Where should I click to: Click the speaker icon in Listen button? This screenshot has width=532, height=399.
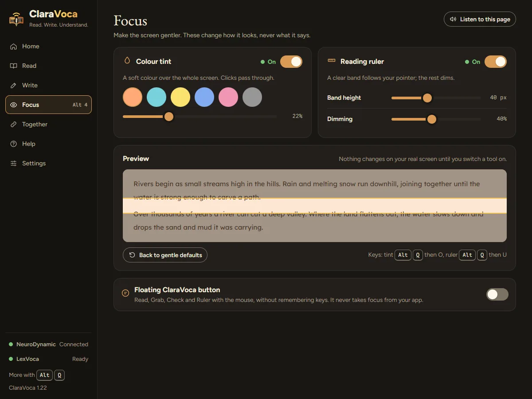[453, 19]
